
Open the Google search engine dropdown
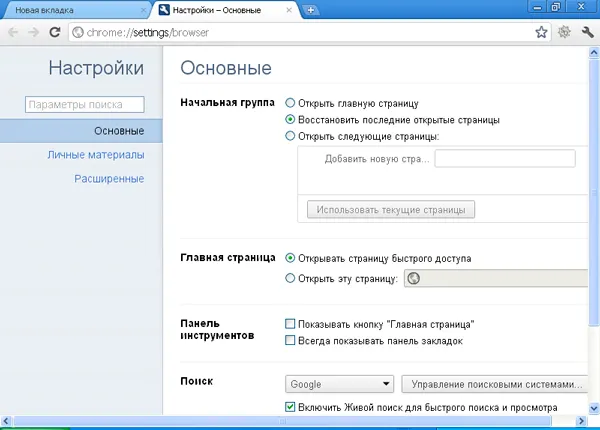339,384
